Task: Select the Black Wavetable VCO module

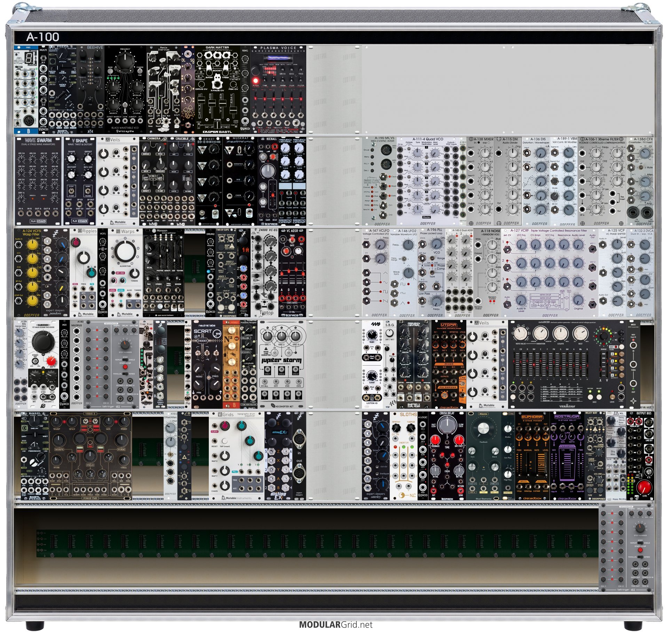Action: [126, 89]
